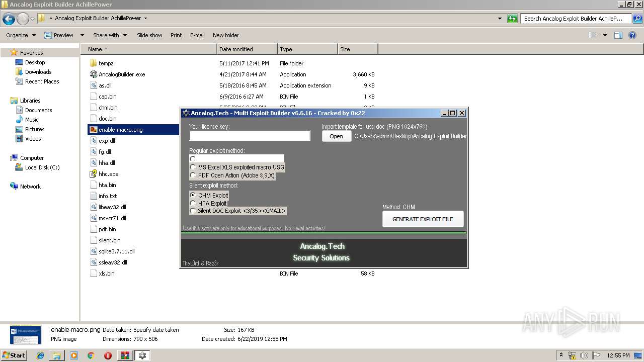Click the Open template button
Image resolution: width=644 pixels, height=362 pixels.
336,136
